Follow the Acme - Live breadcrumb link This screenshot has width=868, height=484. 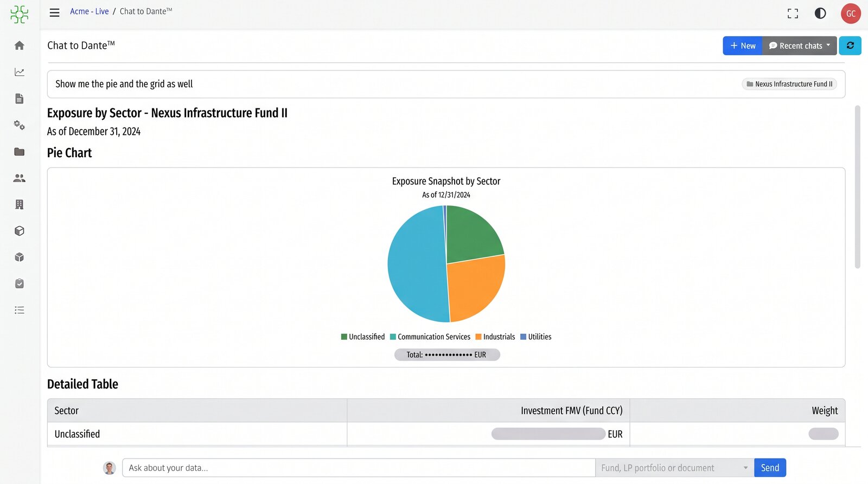pyautogui.click(x=90, y=11)
